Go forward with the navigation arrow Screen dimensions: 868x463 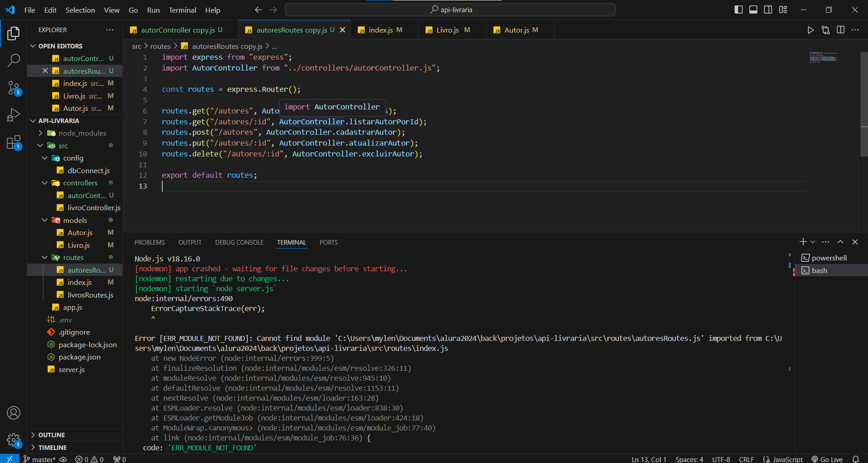pyautogui.click(x=273, y=10)
